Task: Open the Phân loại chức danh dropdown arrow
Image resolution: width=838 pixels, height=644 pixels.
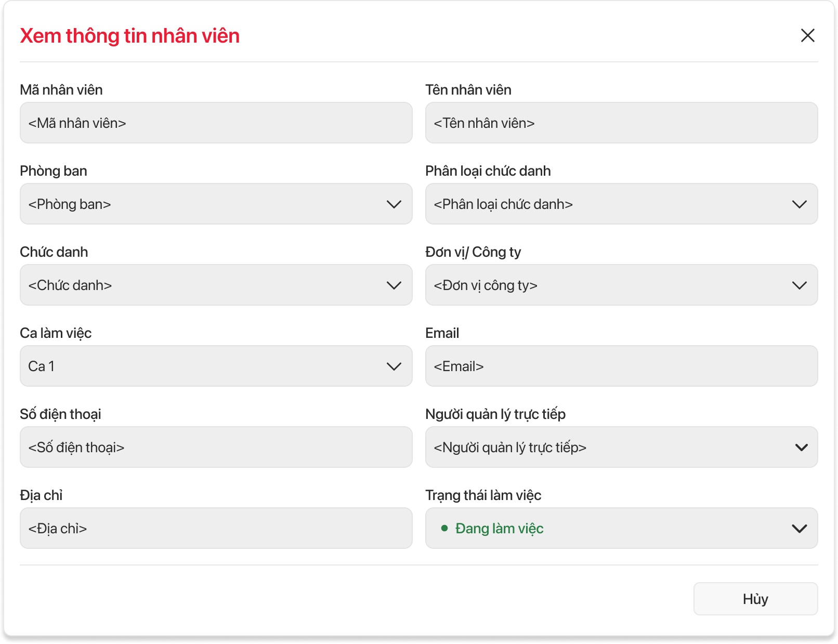Action: (799, 204)
